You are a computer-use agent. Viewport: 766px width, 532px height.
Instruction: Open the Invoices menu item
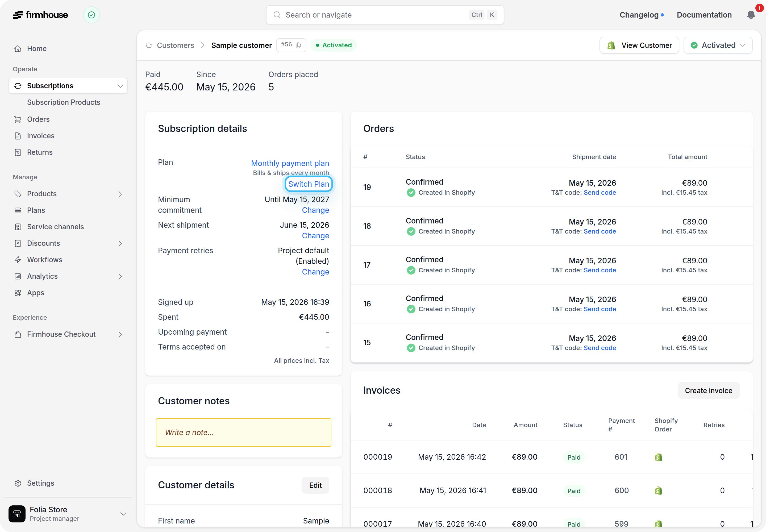pos(41,136)
